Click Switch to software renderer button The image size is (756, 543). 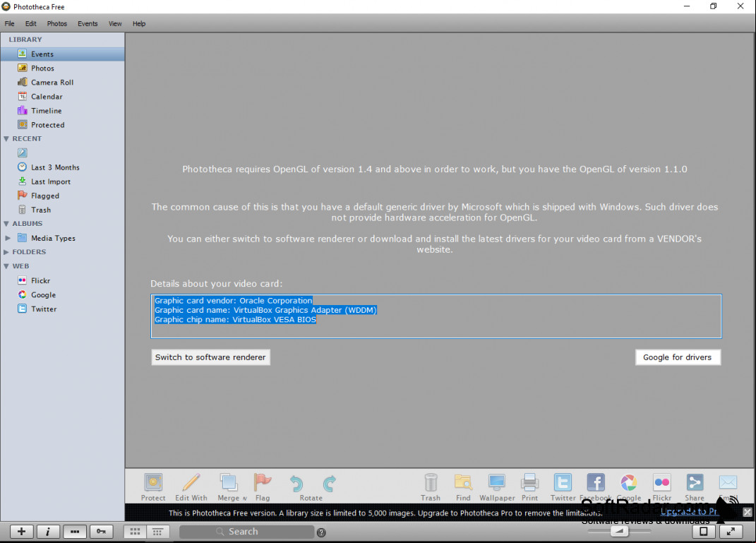pos(210,357)
